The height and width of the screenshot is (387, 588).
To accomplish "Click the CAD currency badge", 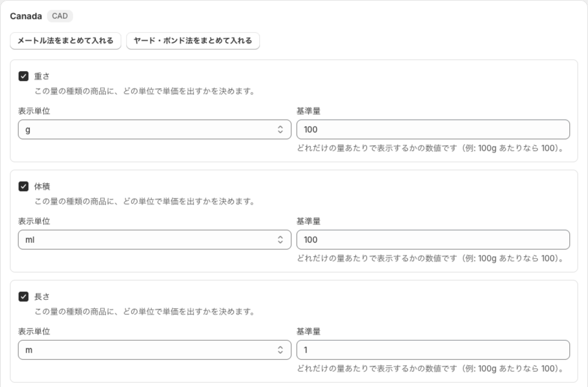I will 60,16.
